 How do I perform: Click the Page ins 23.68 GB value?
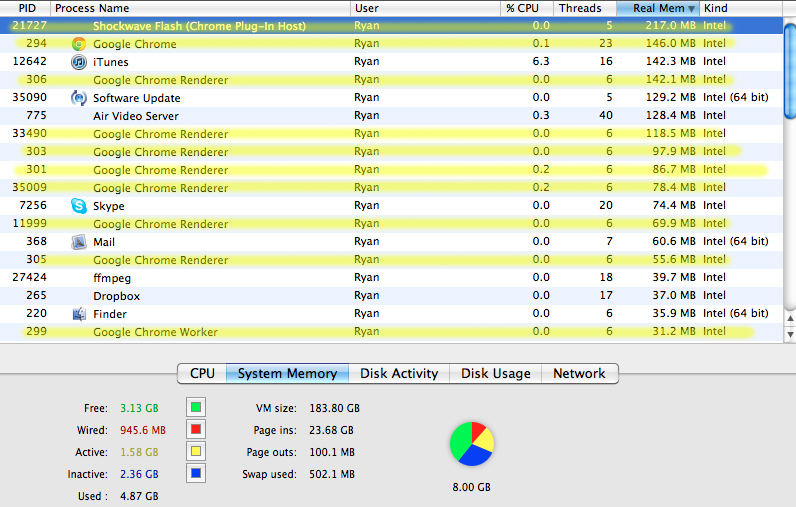[331, 430]
